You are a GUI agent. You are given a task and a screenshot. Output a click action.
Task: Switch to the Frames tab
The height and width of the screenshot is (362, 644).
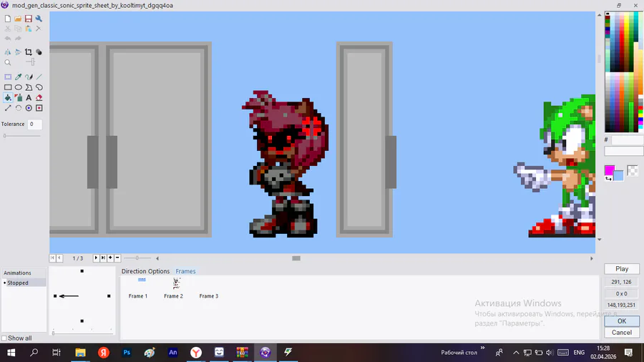[185, 271]
